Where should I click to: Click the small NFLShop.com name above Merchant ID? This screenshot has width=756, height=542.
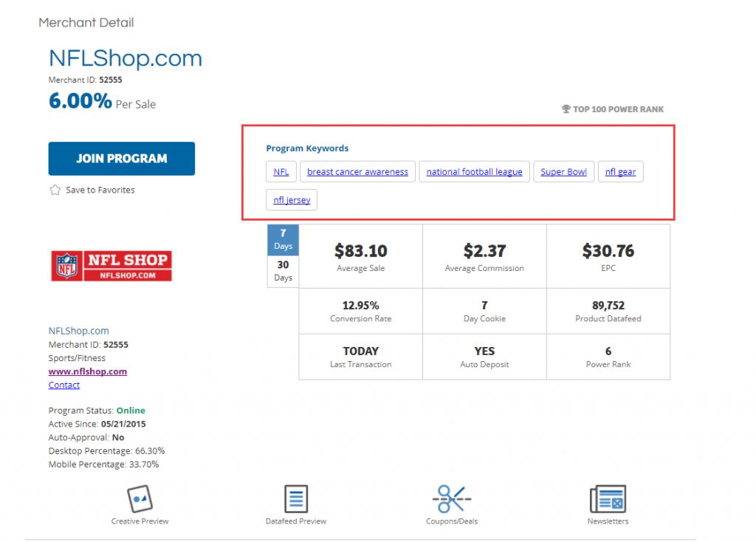click(x=78, y=331)
